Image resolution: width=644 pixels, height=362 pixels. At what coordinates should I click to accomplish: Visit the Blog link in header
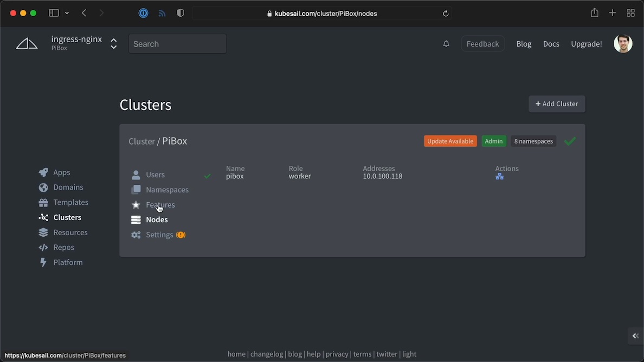pyautogui.click(x=524, y=44)
